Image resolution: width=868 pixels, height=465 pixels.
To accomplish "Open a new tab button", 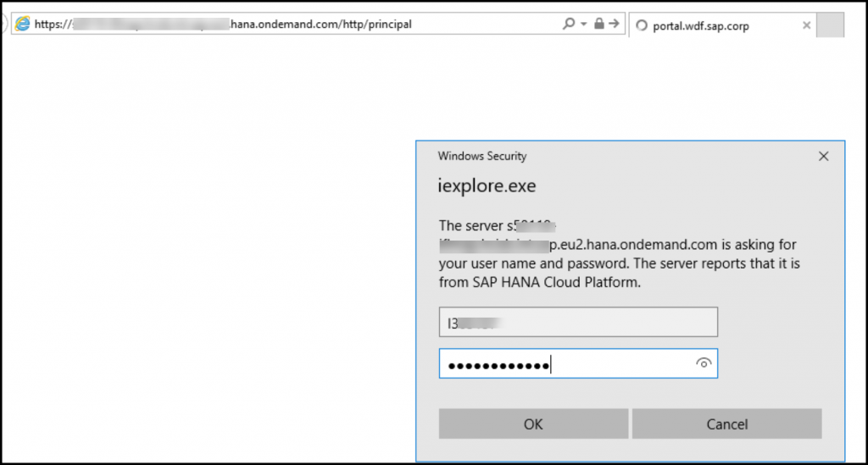I will pos(831,25).
